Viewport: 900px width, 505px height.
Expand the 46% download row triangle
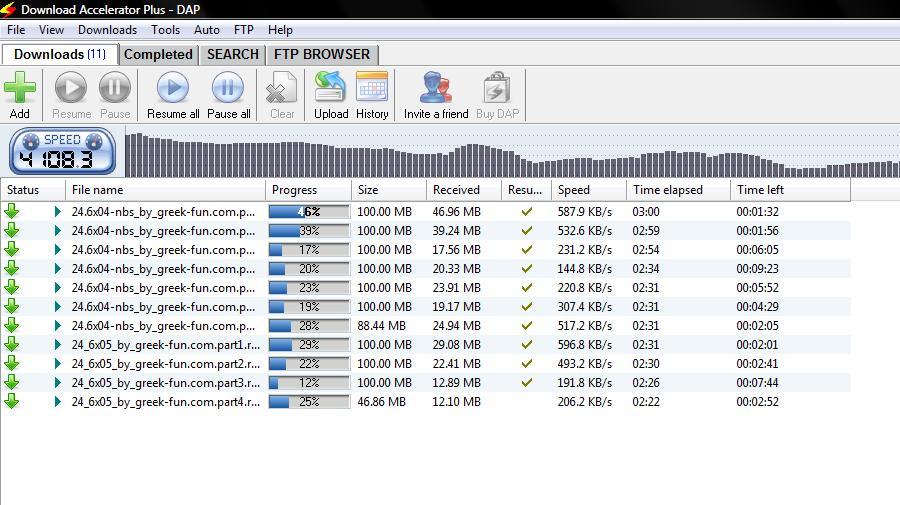pos(57,212)
